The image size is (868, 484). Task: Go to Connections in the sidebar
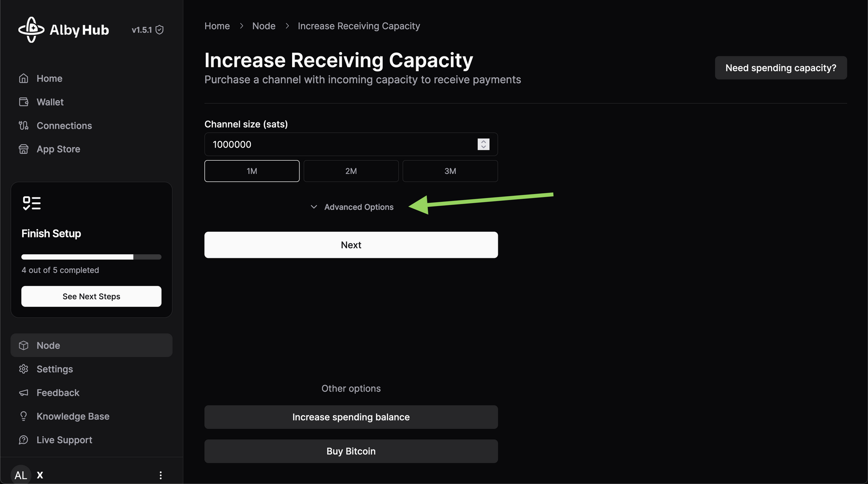coord(64,125)
